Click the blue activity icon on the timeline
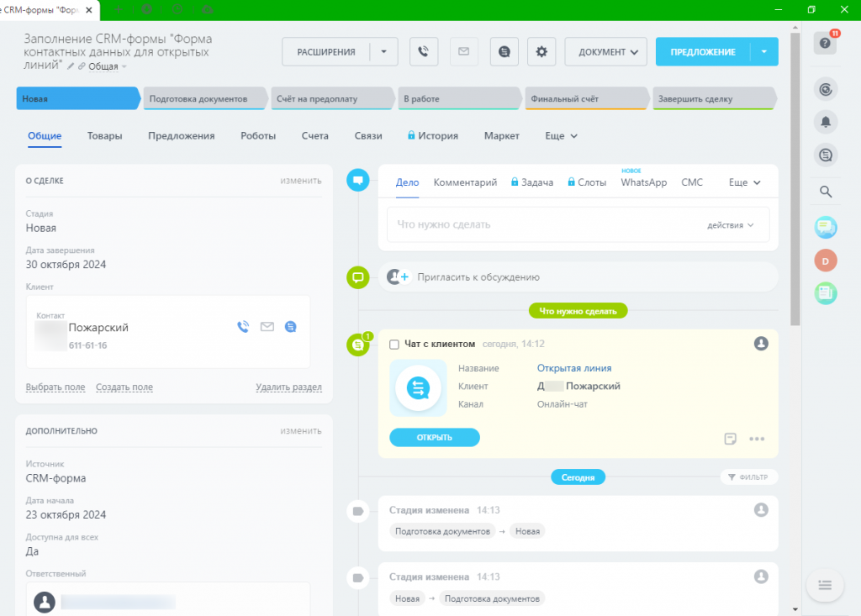The width and height of the screenshot is (861, 616). click(357, 180)
